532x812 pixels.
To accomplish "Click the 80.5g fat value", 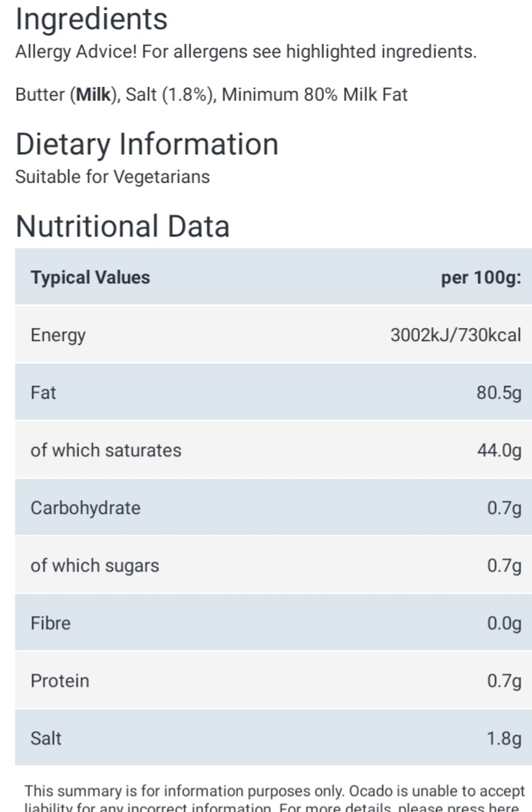I will point(499,393).
